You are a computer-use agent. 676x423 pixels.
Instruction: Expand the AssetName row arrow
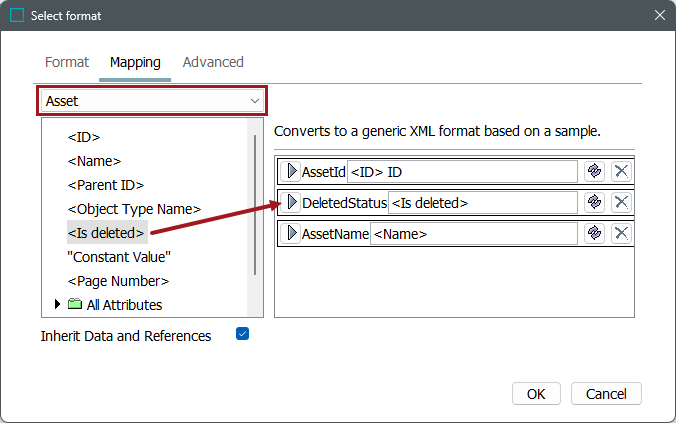point(292,233)
